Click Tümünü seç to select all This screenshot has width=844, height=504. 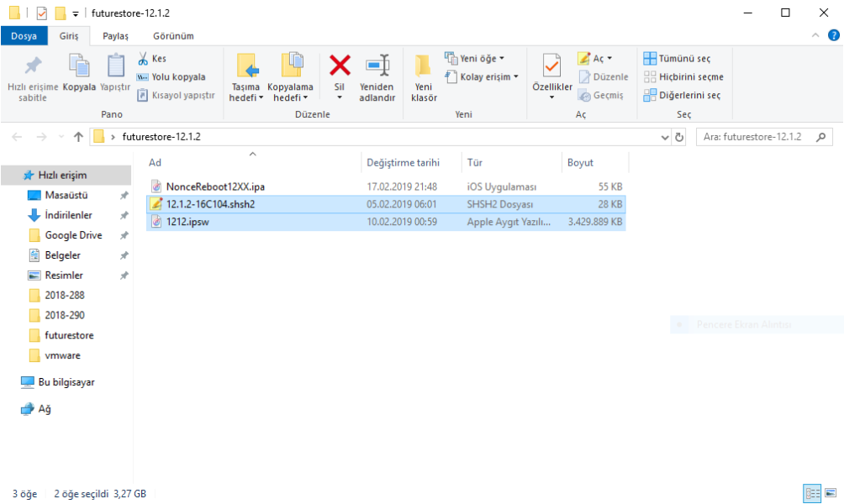click(677, 59)
